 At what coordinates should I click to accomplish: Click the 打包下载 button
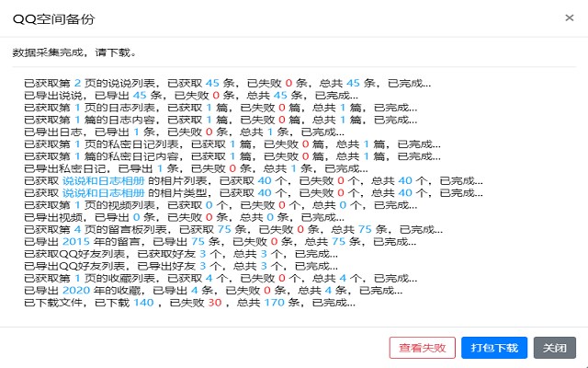click(x=494, y=348)
